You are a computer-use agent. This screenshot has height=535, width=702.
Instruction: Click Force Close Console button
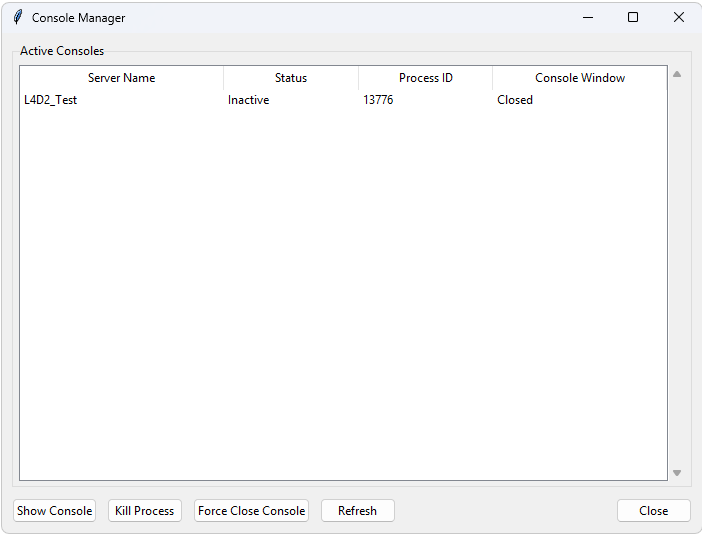pyautogui.click(x=251, y=510)
